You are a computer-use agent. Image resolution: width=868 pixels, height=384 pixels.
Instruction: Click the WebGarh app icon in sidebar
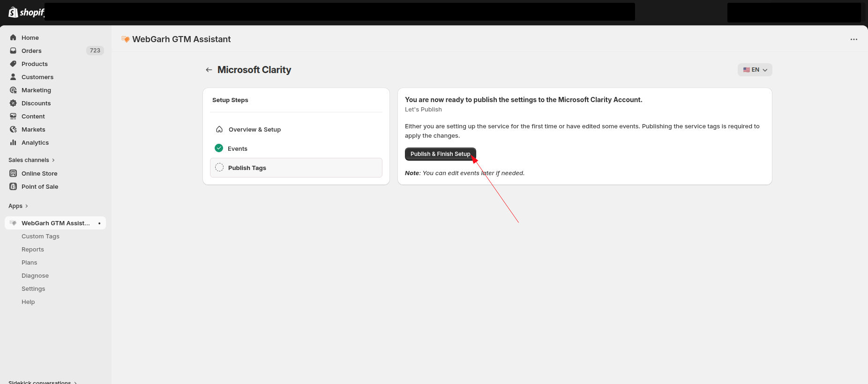[13, 223]
